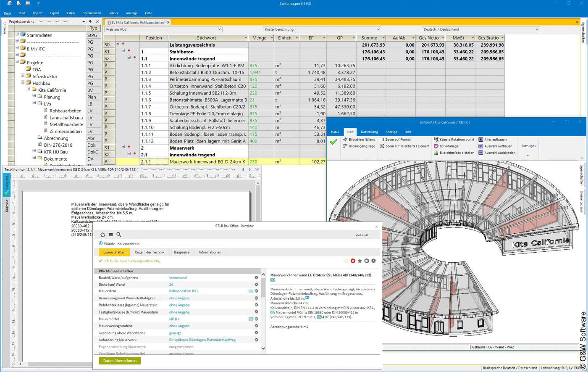
Task: Select the Sonstiges option in BIM2AVA ribbon
Action: point(528,146)
